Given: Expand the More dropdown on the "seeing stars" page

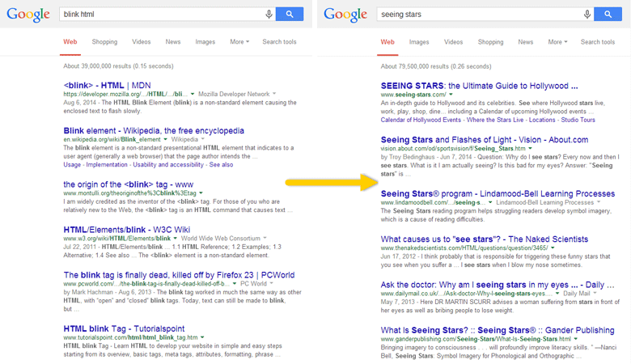Looking at the screenshot, I should point(556,42).
